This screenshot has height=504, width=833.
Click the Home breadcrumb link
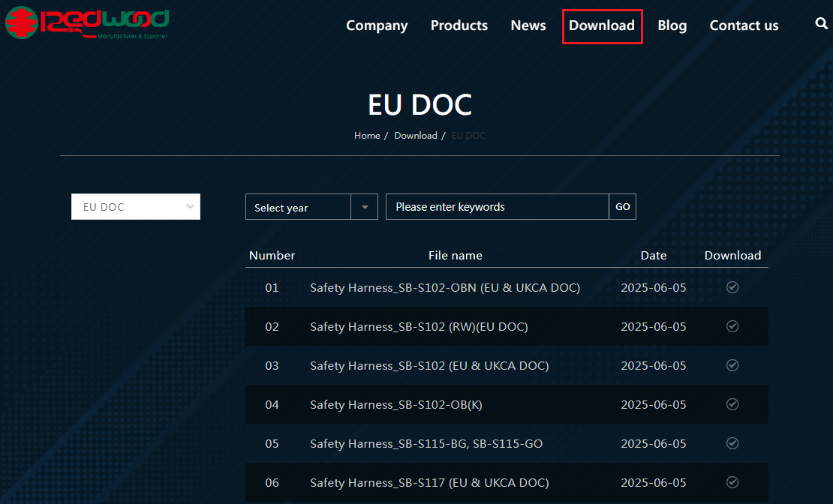tap(367, 136)
